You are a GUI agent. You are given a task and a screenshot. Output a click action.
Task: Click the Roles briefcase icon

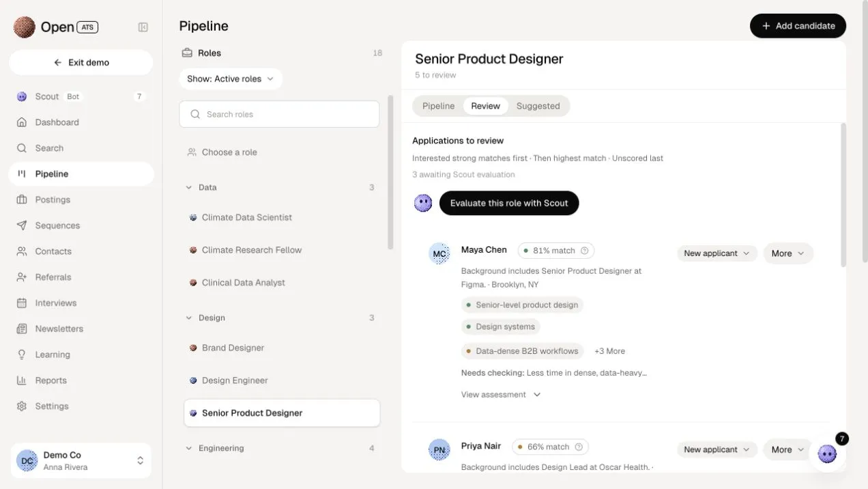click(x=187, y=53)
